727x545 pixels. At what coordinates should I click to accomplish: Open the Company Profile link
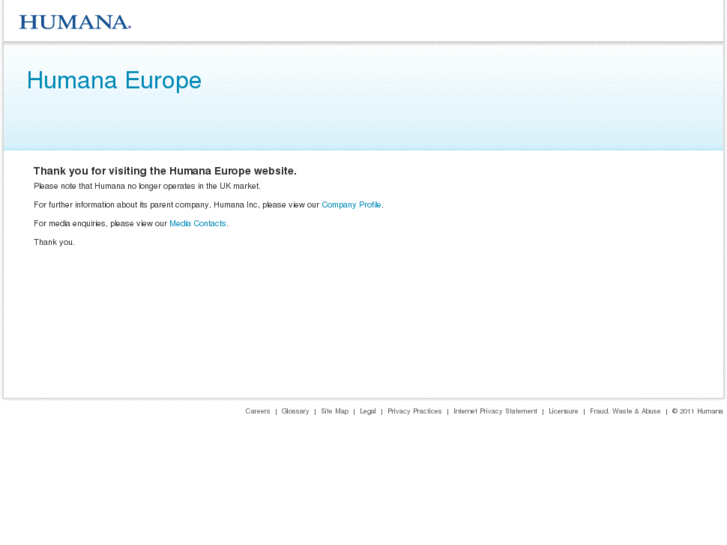pyautogui.click(x=351, y=205)
